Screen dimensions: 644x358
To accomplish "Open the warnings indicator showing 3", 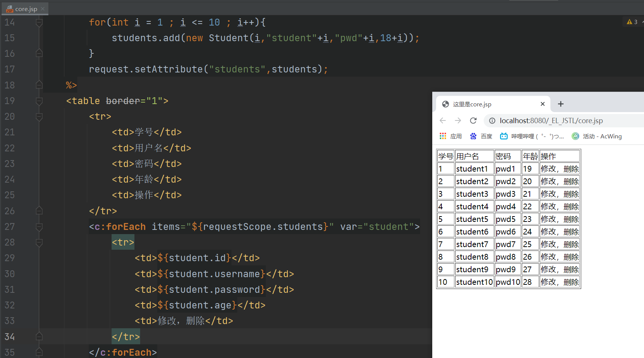I will [x=632, y=22].
